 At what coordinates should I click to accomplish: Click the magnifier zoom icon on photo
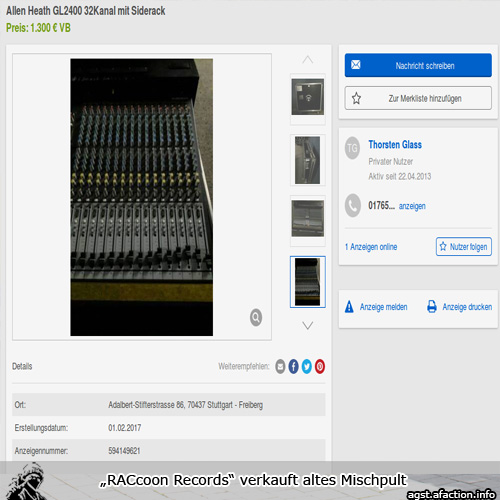coord(256,317)
